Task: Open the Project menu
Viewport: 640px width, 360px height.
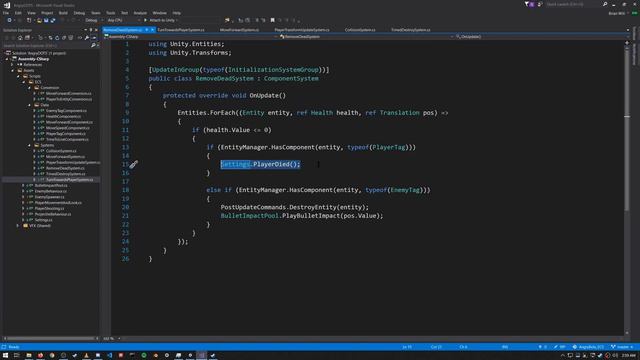Action: tap(47, 13)
